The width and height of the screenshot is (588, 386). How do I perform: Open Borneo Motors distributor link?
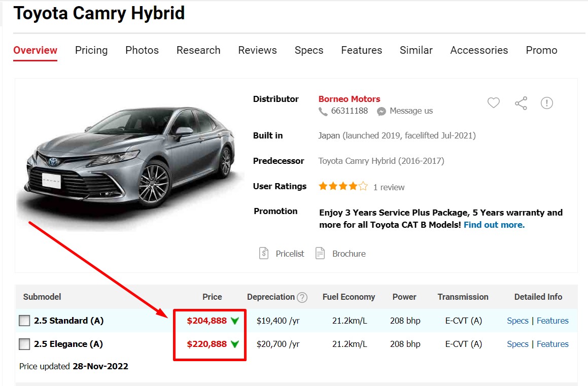pos(349,99)
